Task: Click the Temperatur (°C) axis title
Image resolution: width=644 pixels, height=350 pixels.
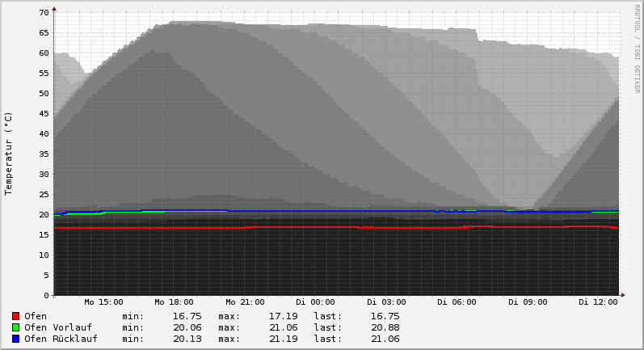Action: pos(9,154)
